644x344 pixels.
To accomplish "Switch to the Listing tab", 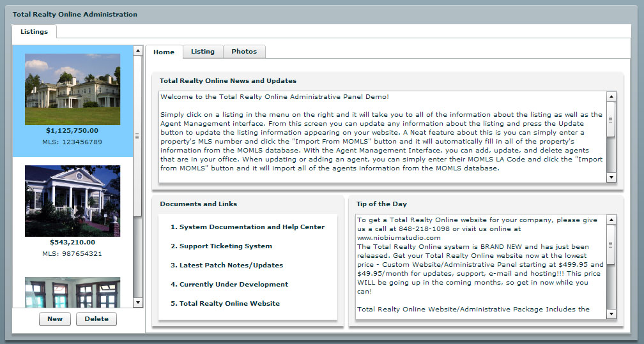I will 203,51.
